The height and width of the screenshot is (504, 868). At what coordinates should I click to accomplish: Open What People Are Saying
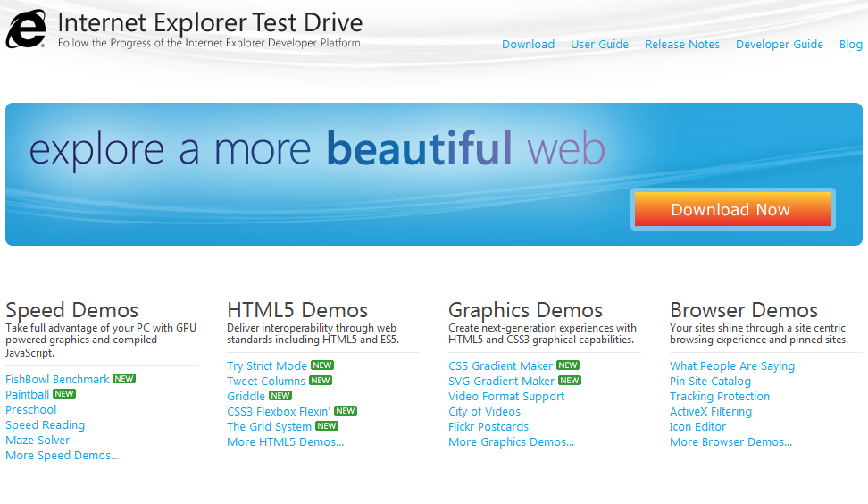click(732, 366)
